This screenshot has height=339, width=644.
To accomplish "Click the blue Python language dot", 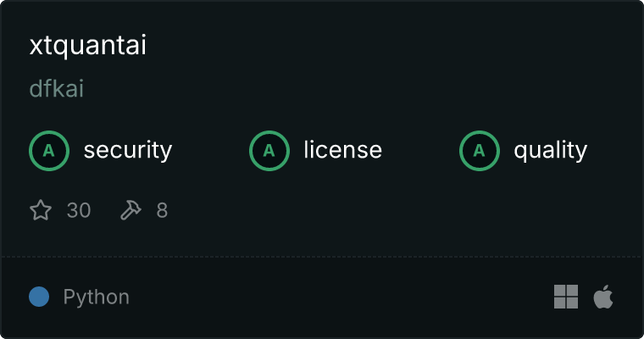I will click(x=39, y=297).
